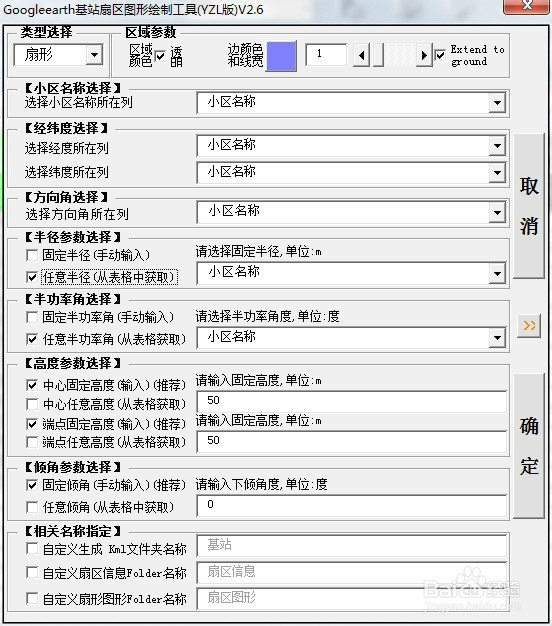Image resolution: width=552 pixels, height=626 pixels.
Task: Pick the 边颜色 purple color swatch
Action: coord(281,56)
